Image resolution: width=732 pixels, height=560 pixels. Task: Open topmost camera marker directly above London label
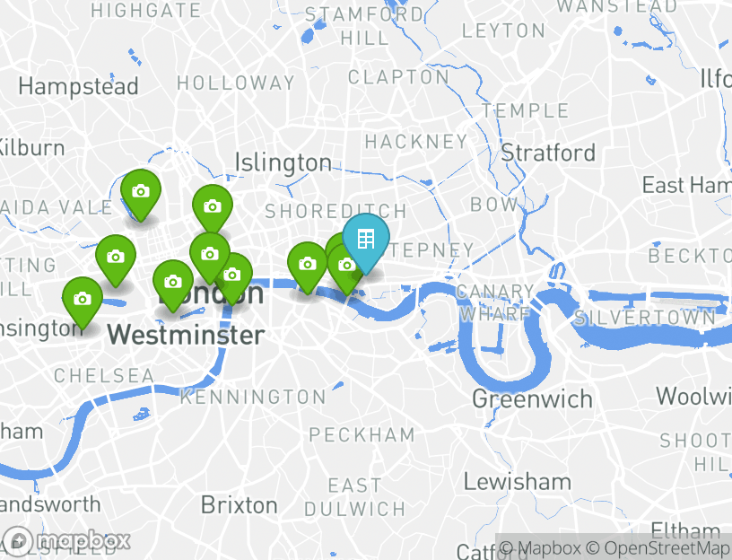tap(210, 257)
